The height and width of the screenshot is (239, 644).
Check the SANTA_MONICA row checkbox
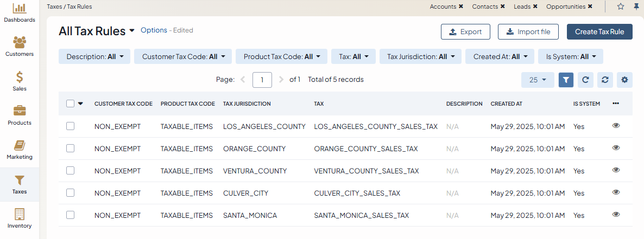pos(70,215)
